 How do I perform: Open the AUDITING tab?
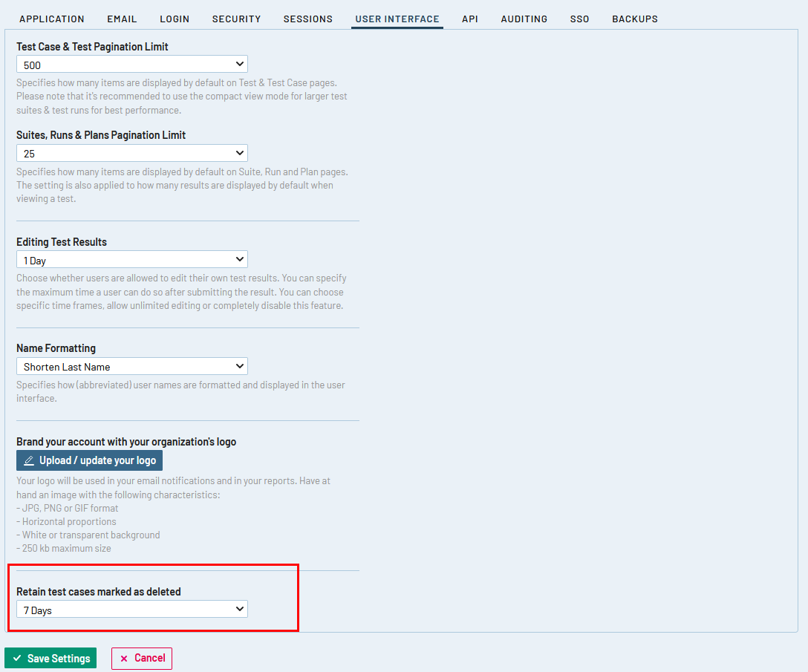coord(524,19)
